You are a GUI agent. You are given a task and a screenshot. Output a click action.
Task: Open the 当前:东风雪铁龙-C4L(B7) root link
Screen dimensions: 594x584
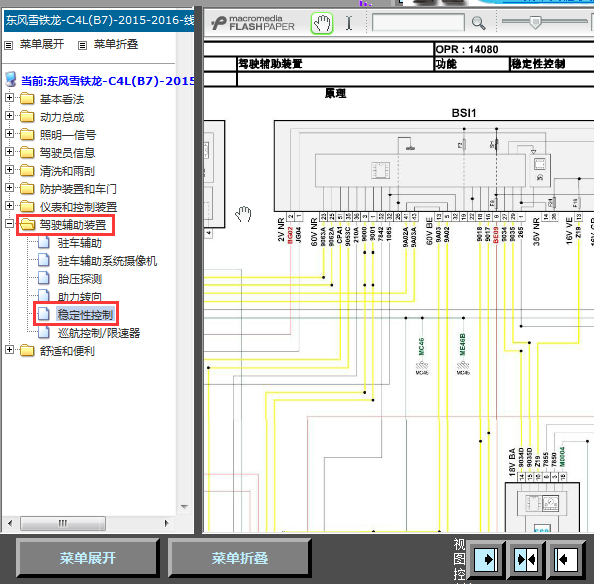[108, 81]
